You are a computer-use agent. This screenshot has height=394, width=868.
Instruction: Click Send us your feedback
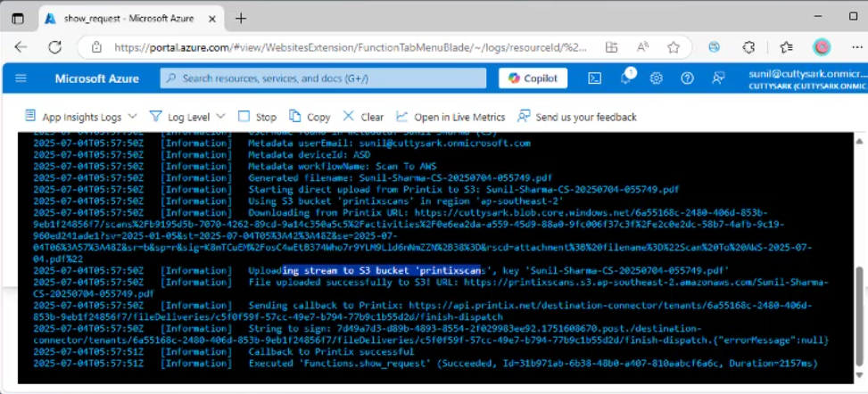[576, 117]
